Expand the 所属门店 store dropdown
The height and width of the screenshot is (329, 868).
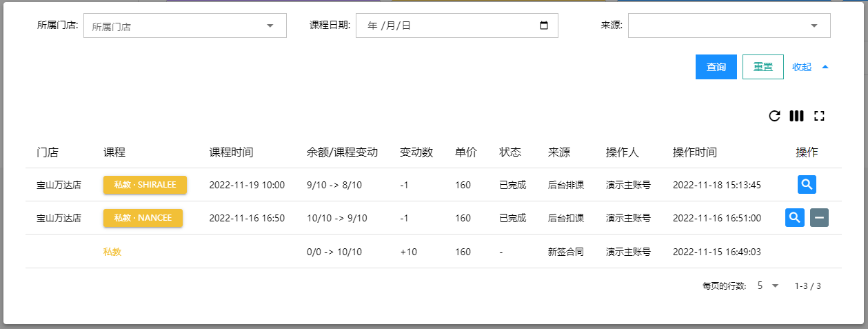click(270, 26)
